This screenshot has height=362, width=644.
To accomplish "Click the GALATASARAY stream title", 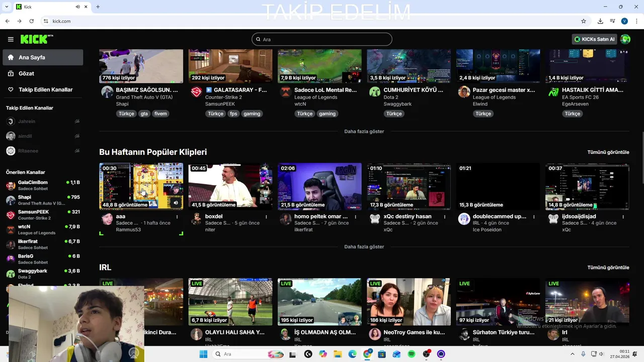I will click(236, 90).
